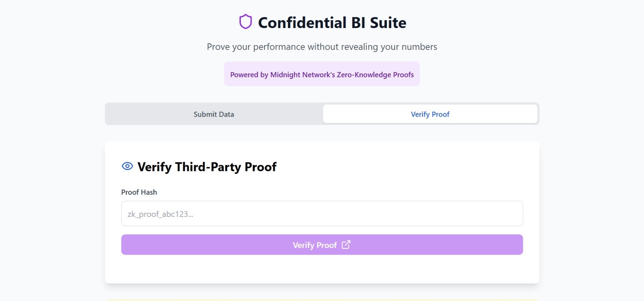Click the yellow banner edge at page bottom

pyautogui.click(x=322, y=300)
